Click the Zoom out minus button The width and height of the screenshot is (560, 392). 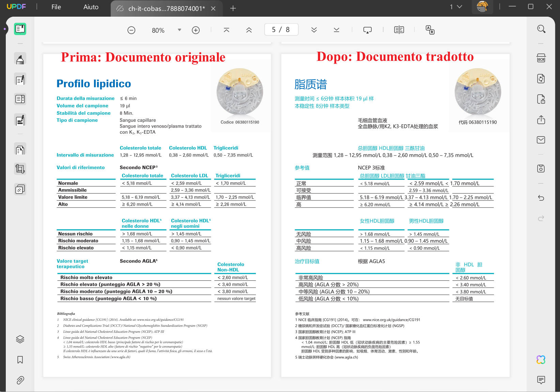pyautogui.click(x=131, y=30)
